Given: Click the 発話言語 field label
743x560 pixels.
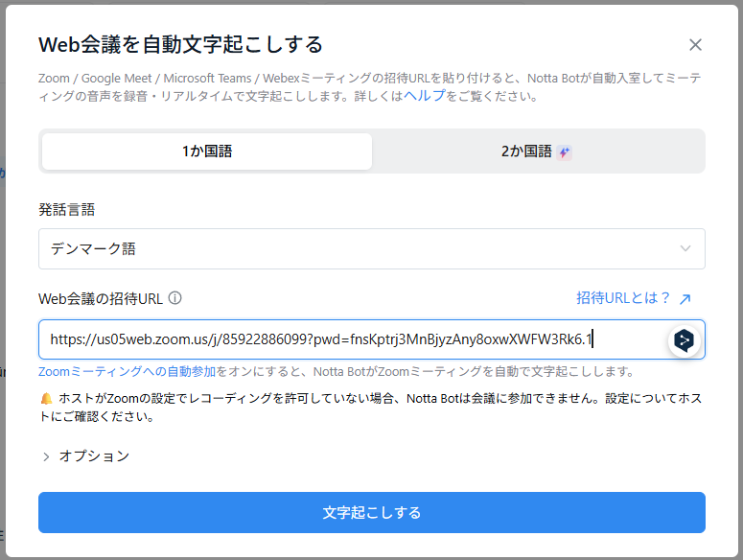Looking at the screenshot, I should point(67,209).
